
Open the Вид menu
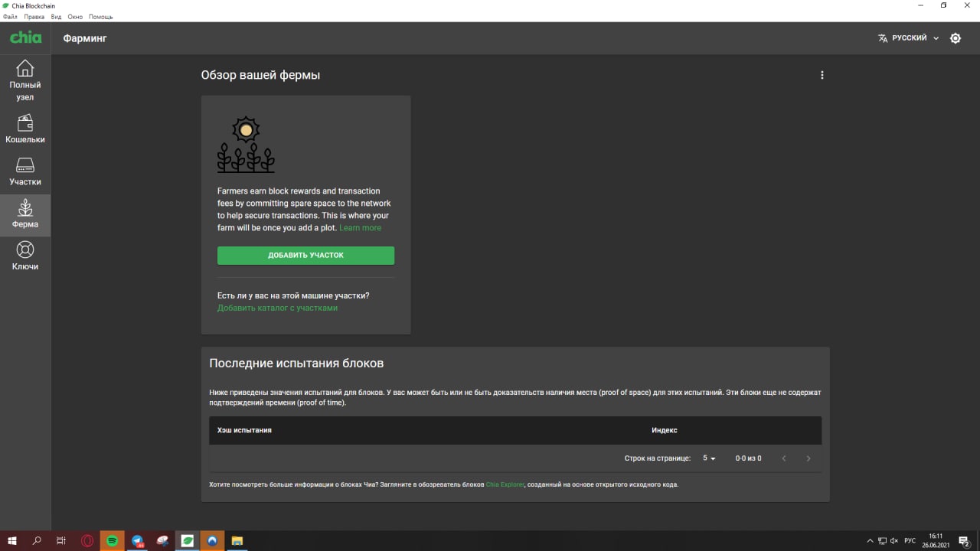coord(56,17)
